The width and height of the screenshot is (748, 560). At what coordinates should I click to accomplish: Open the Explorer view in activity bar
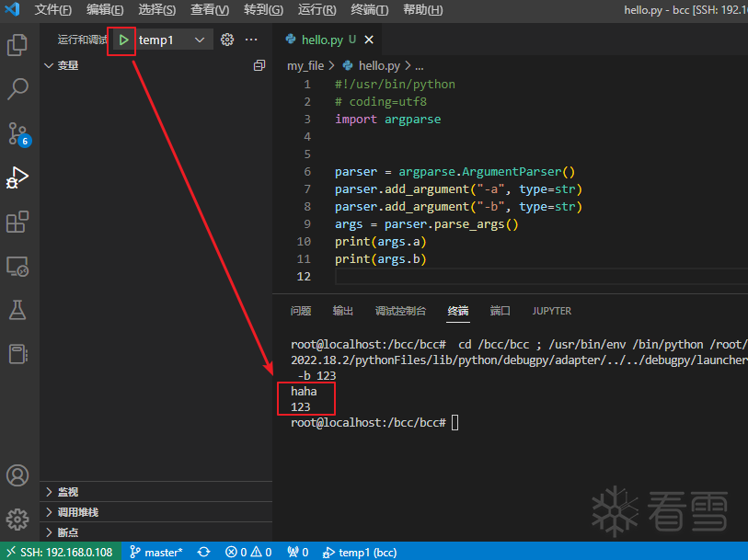click(x=17, y=45)
